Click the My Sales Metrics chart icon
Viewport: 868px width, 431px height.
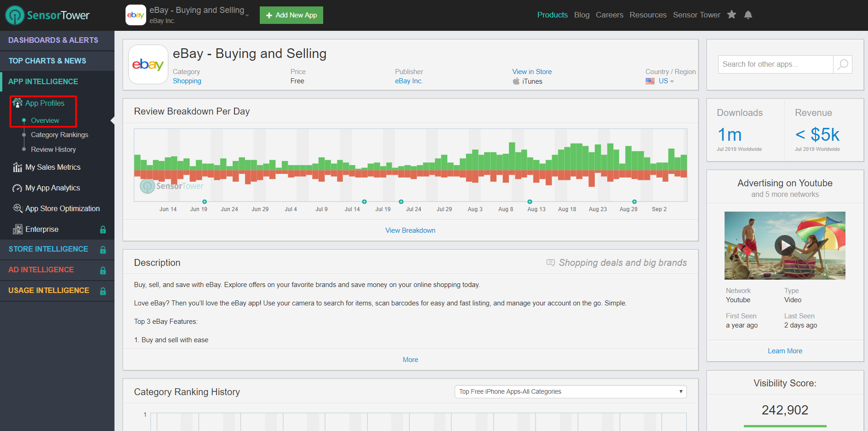(x=17, y=167)
